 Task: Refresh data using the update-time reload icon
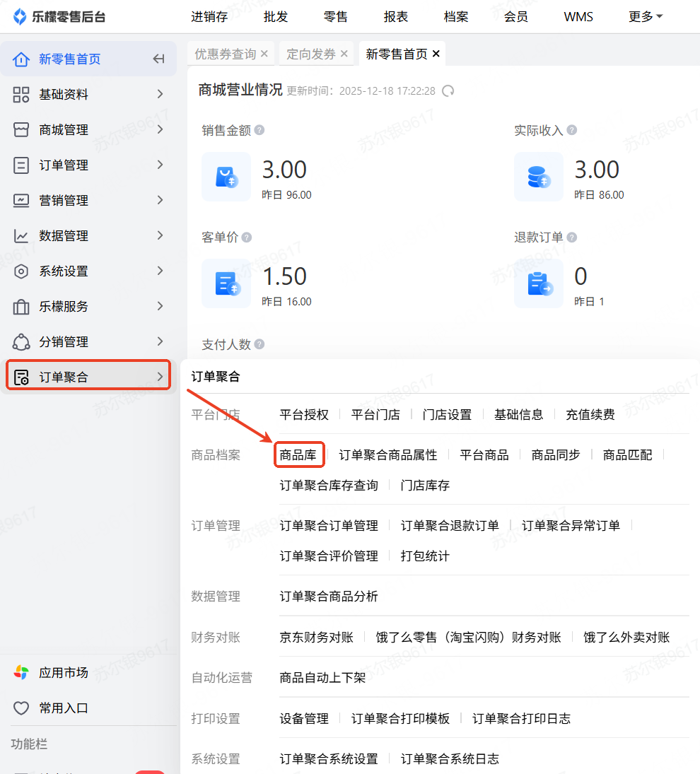pyautogui.click(x=448, y=90)
